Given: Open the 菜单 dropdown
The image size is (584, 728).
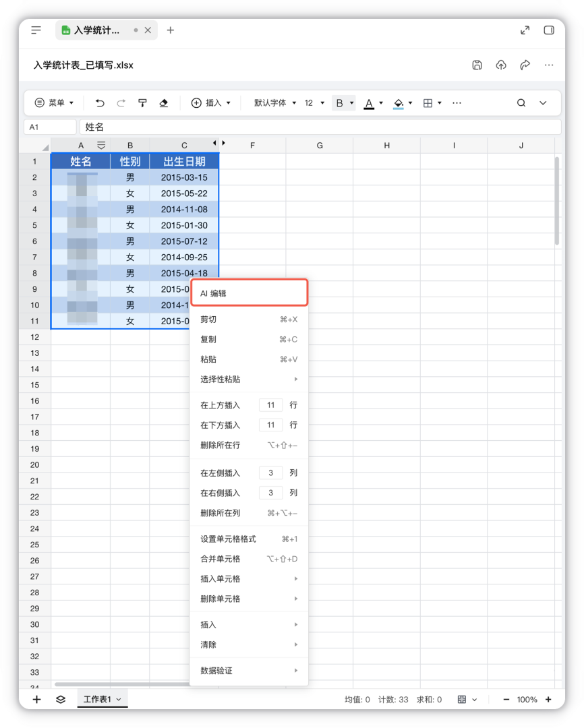Looking at the screenshot, I should (55, 103).
